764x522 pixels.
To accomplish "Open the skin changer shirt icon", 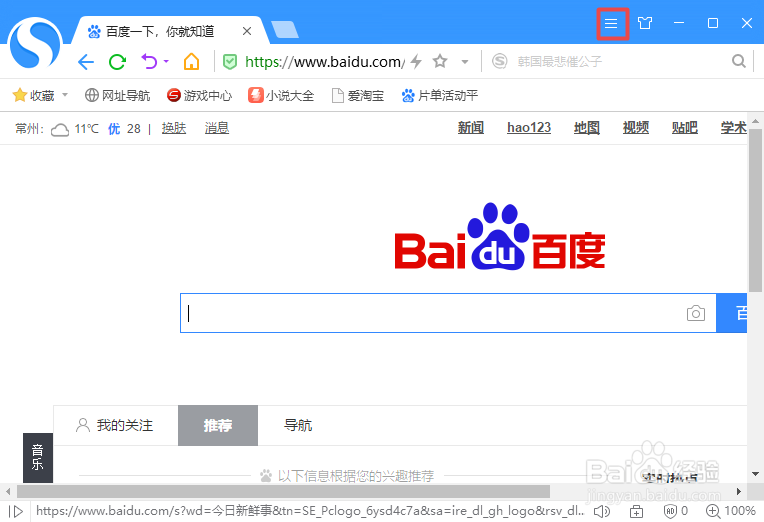I will (x=645, y=23).
